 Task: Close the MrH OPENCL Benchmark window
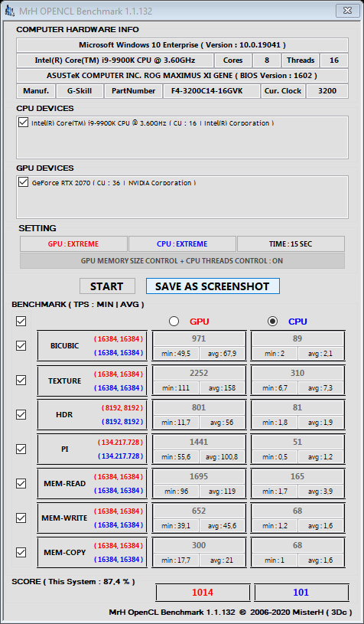coord(348,10)
